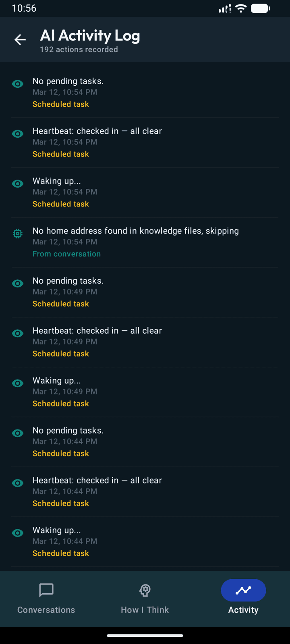Screen dimensions: 290x644
Task: Click the Wi-Fi status icon
Action: [240, 8]
